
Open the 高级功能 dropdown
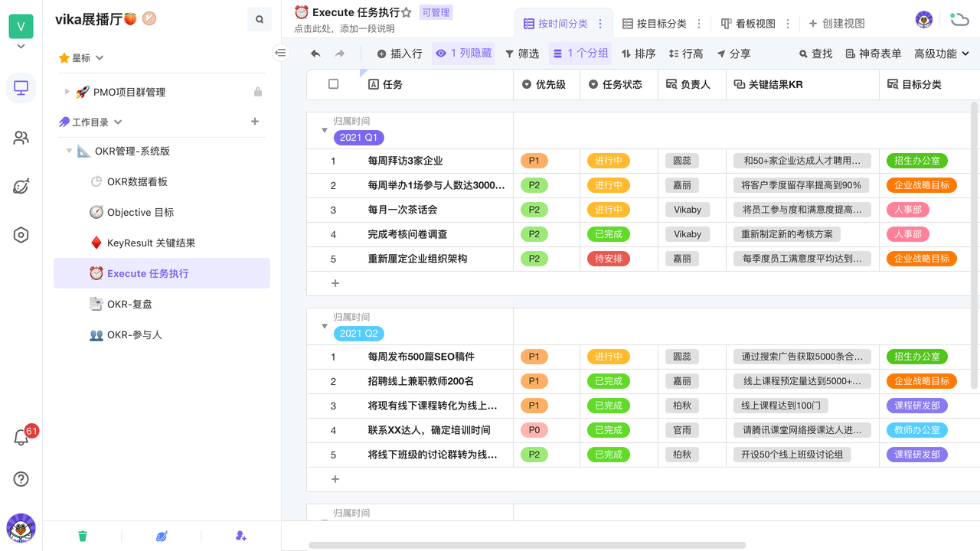(x=942, y=54)
